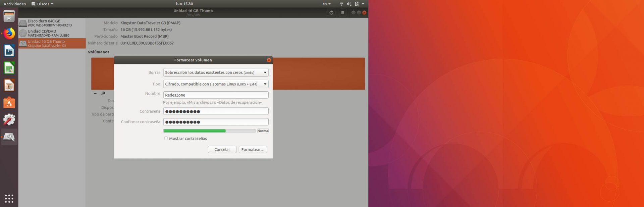The width and height of the screenshot is (644, 207).
Task: Click Actividades in the top bar
Action: pos(14,4)
